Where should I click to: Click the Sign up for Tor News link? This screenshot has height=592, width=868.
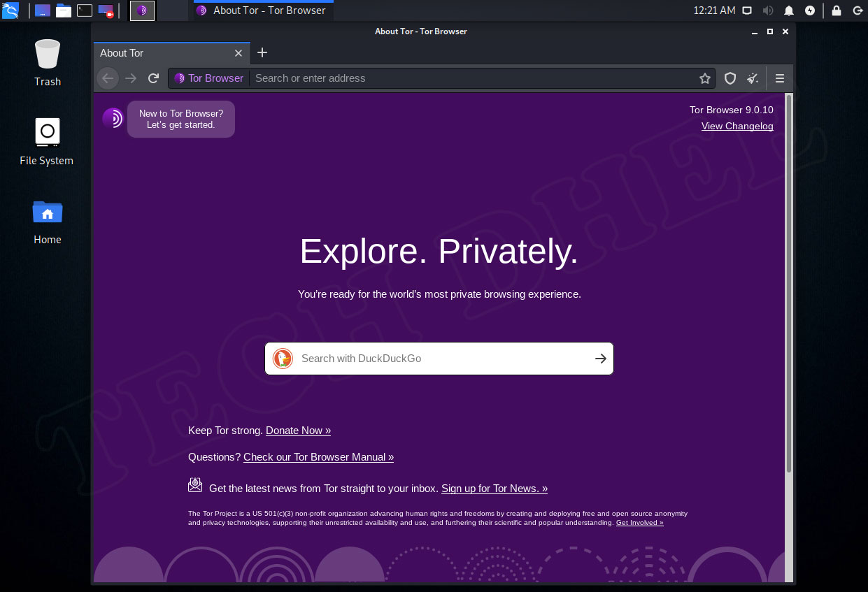click(x=495, y=489)
